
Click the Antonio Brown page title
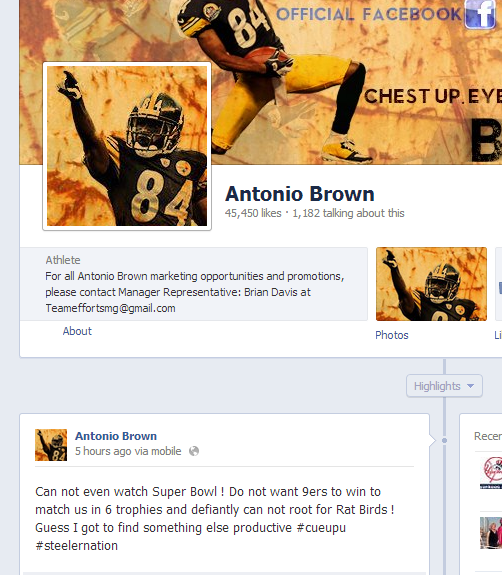300,194
